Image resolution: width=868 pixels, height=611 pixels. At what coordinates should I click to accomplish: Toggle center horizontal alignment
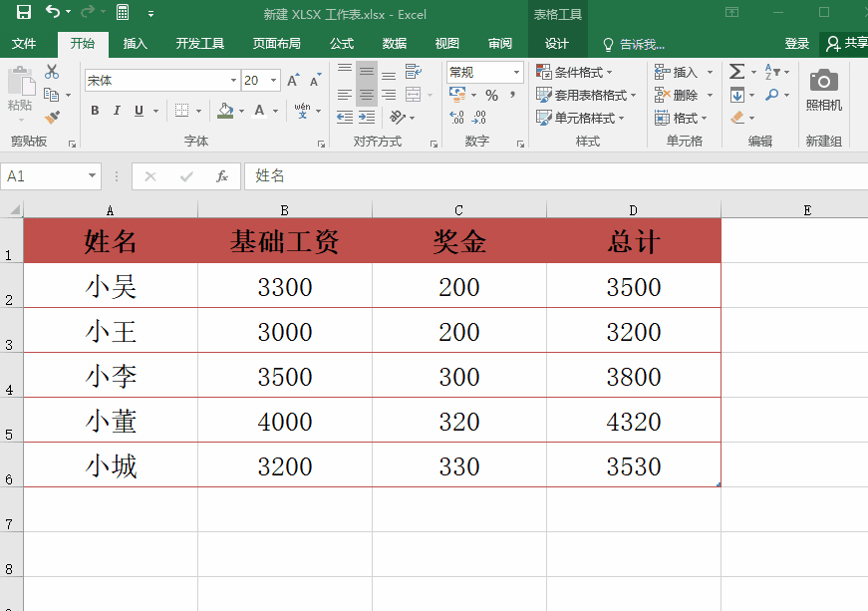coord(367,96)
